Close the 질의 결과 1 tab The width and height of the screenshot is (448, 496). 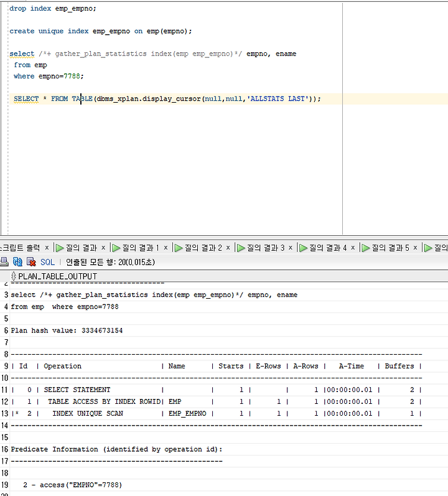pyautogui.click(x=166, y=248)
